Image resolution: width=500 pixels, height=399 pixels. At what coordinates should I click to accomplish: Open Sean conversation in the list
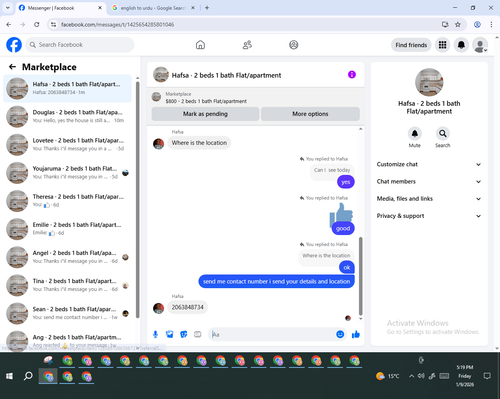pyautogui.click(x=68, y=313)
